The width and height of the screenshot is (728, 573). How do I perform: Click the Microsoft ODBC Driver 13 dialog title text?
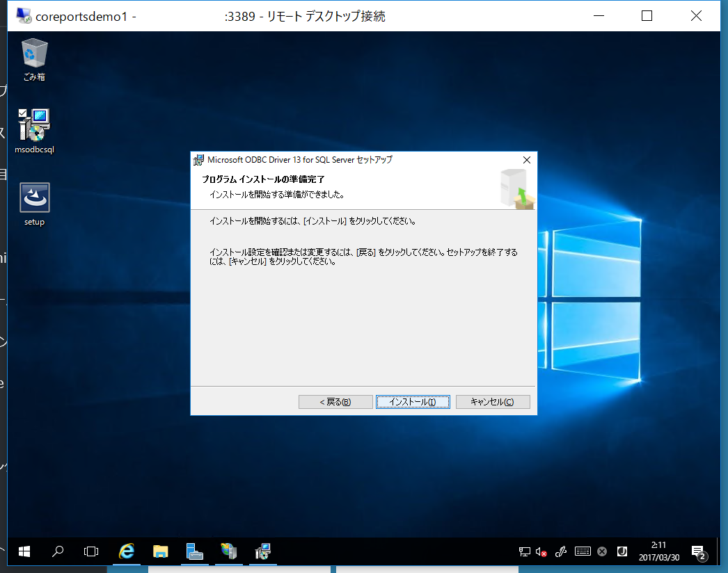300,160
